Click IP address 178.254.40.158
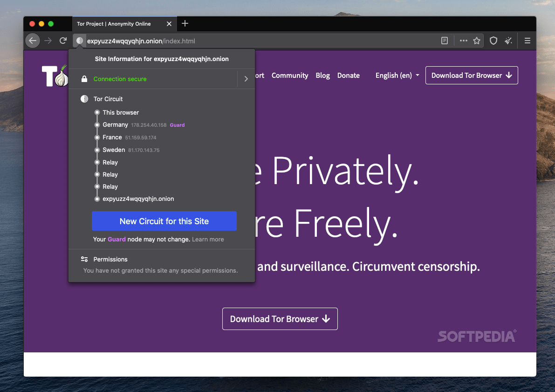 [x=149, y=125]
